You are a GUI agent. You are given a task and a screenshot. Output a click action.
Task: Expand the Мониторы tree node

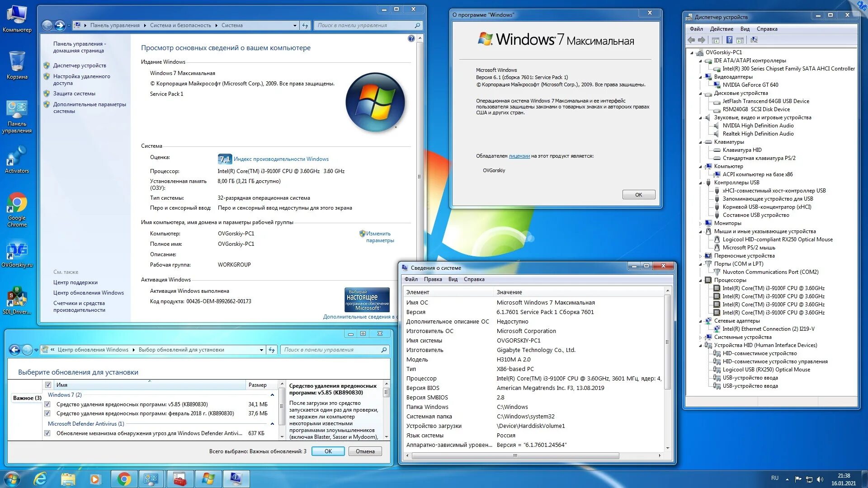click(x=701, y=224)
